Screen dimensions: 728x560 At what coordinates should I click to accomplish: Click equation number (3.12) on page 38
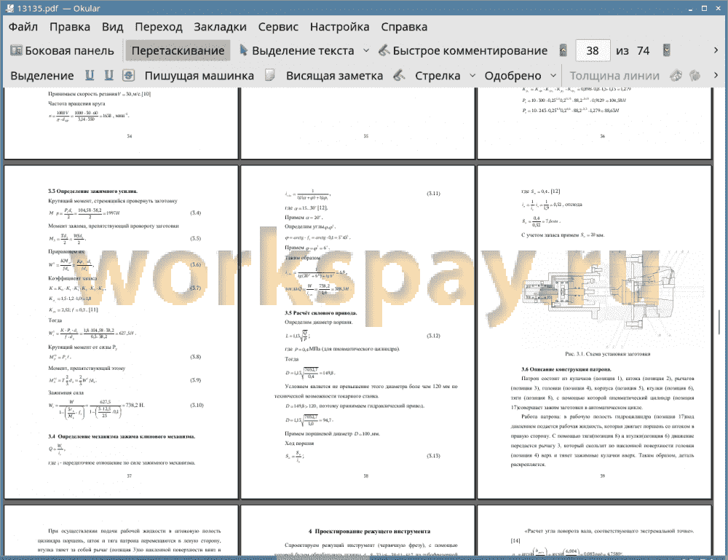pyautogui.click(x=433, y=336)
